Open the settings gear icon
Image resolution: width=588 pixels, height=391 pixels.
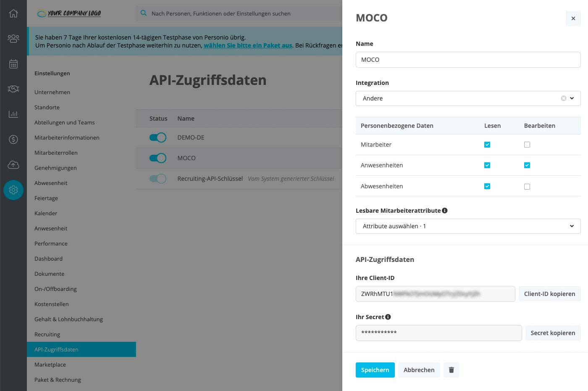tap(13, 190)
